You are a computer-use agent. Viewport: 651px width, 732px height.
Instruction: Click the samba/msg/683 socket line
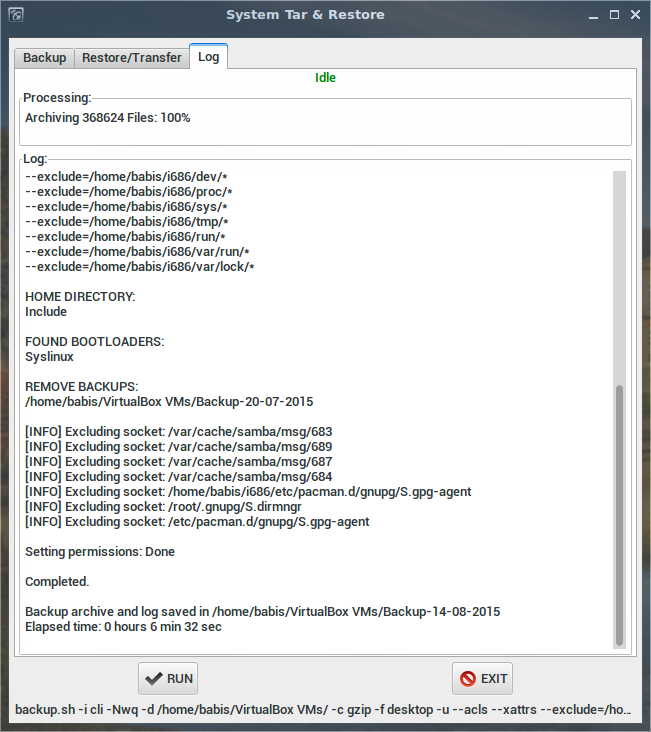pos(179,432)
